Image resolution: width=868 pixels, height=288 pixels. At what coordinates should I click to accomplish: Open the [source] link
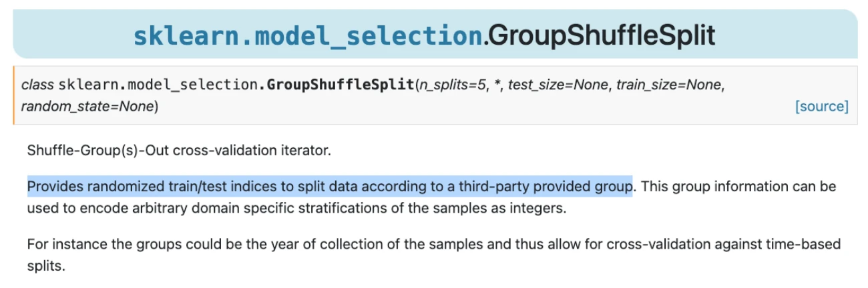coord(821,106)
